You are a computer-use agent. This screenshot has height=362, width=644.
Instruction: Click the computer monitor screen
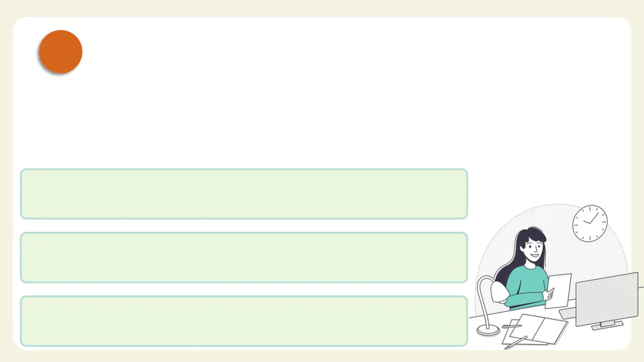coord(607,298)
